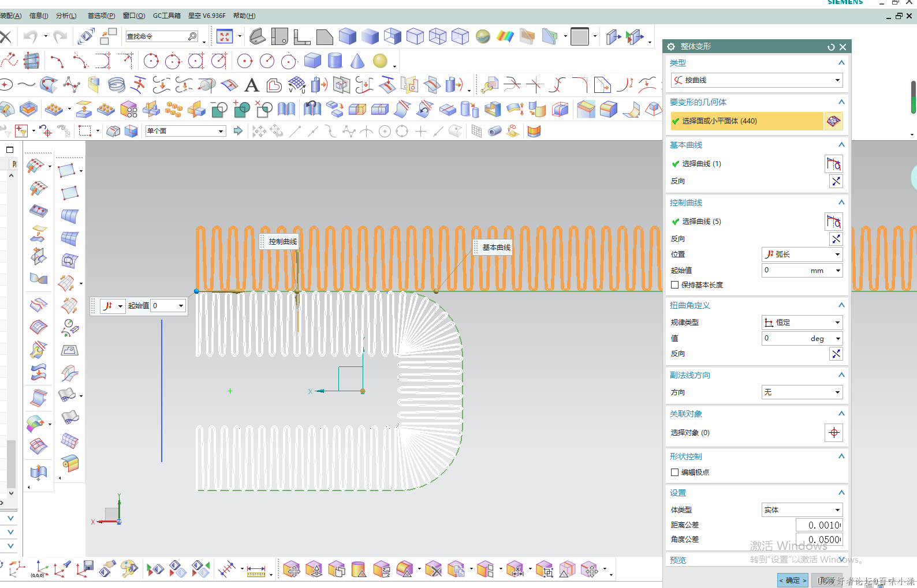Select the Cone primitive icon
This screenshot has width=917, height=588.
(357, 61)
